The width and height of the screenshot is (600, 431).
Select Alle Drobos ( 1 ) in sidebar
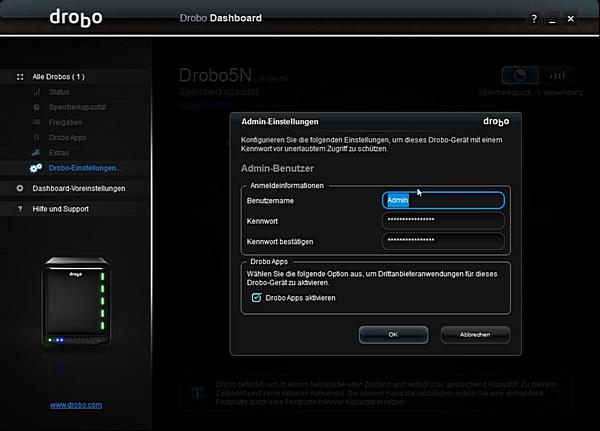point(59,77)
